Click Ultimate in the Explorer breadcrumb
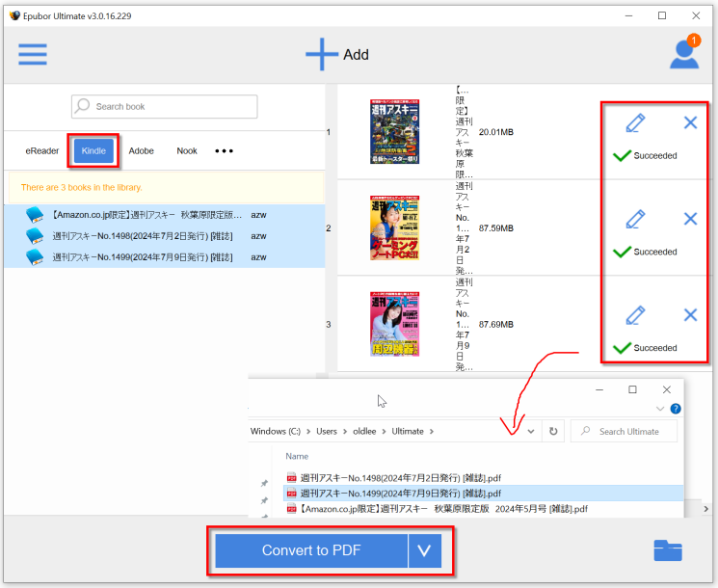Screen dimensions: 718x588 coord(408,432)
